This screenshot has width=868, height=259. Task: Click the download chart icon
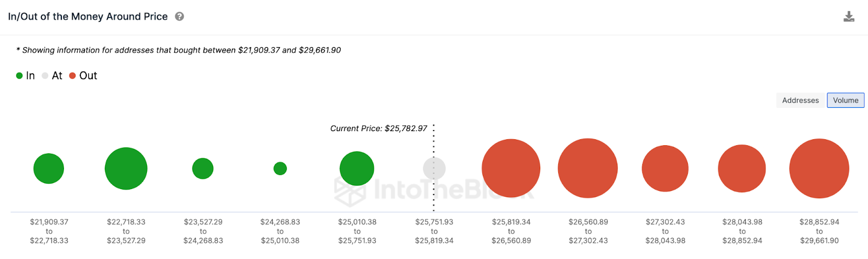point(849,17)
